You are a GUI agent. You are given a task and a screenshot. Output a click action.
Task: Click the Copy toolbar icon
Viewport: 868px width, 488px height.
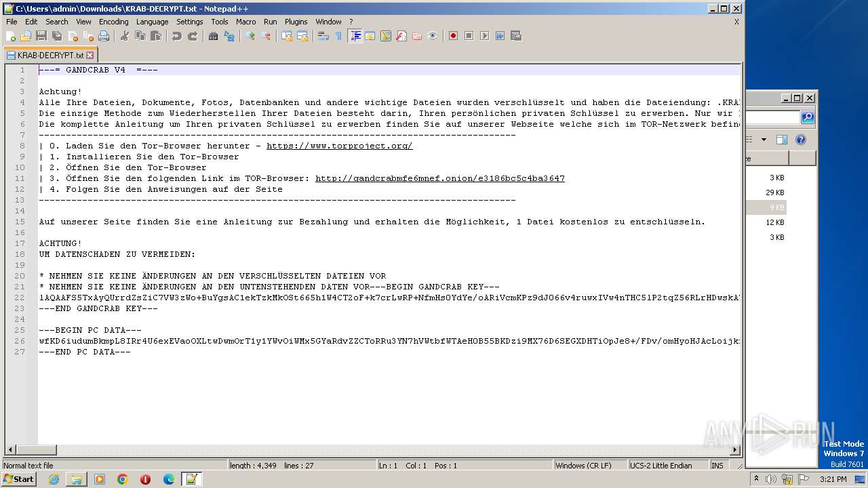(140, 36)
